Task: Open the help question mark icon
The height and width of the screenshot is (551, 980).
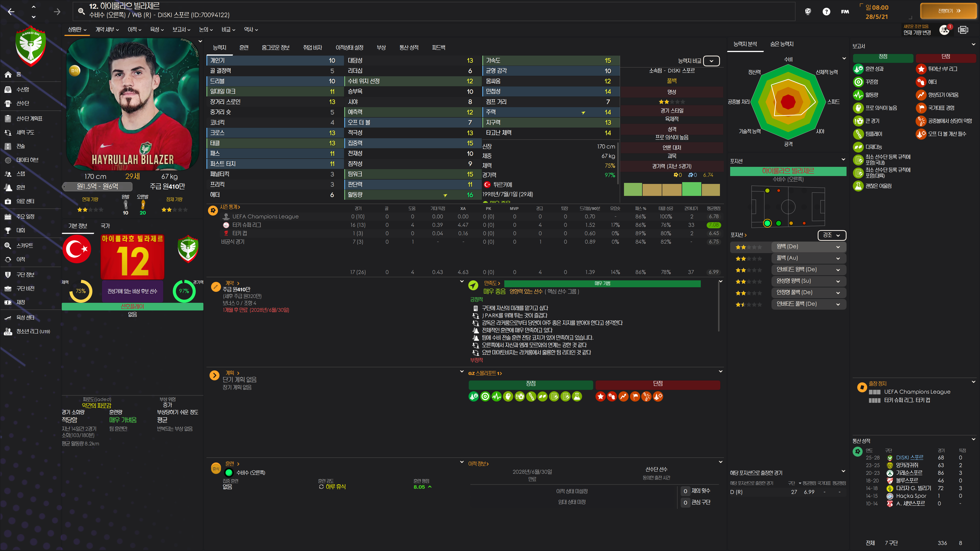Action: 826,11
